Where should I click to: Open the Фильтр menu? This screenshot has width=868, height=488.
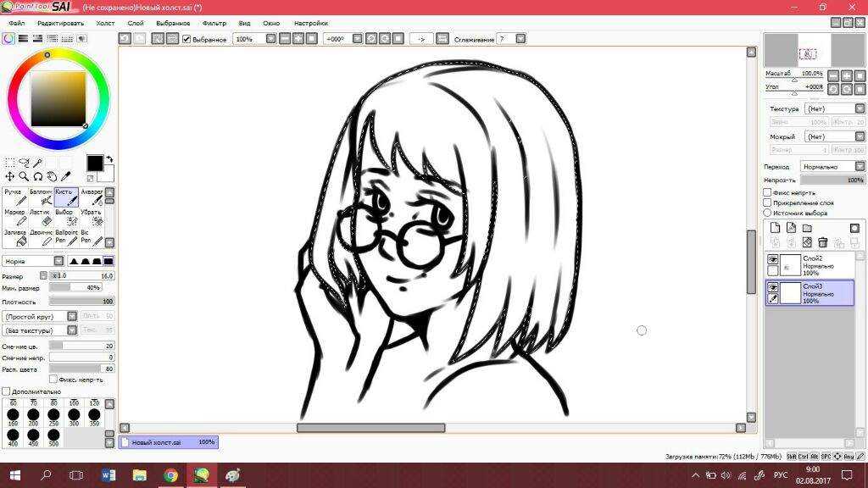tap(214, 23)
